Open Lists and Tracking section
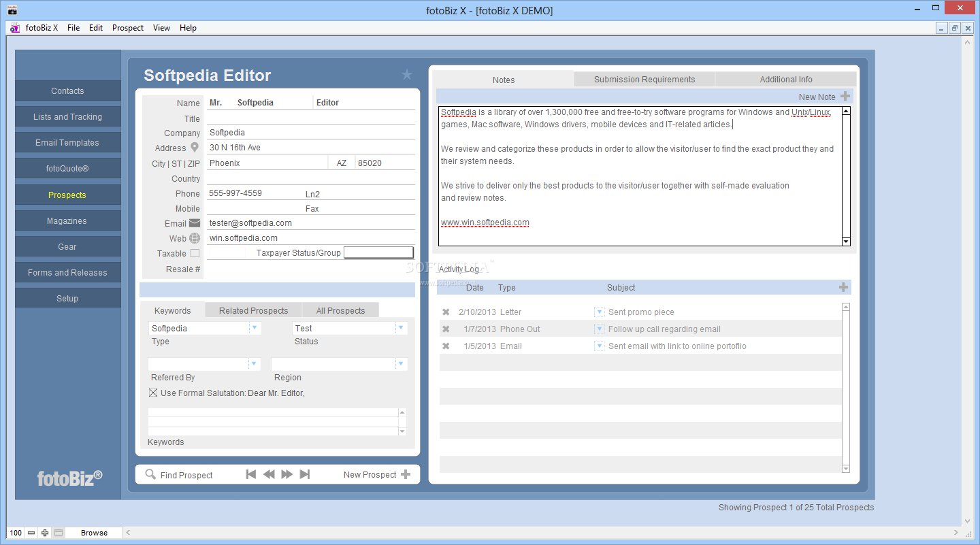Screen dimensions: 980x545 [x=67, y=117]
